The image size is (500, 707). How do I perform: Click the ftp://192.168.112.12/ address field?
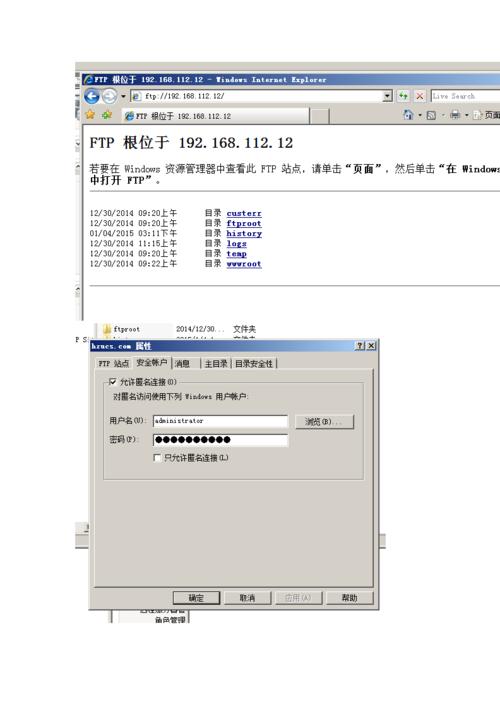click(261, 96)
